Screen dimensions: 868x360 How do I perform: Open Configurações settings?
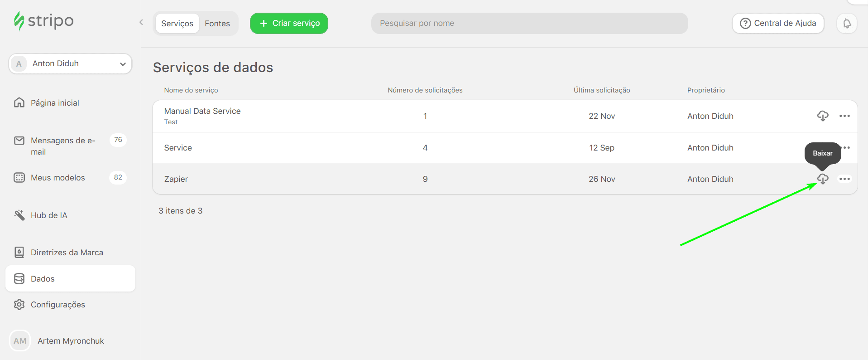click(x=58, y=305)
